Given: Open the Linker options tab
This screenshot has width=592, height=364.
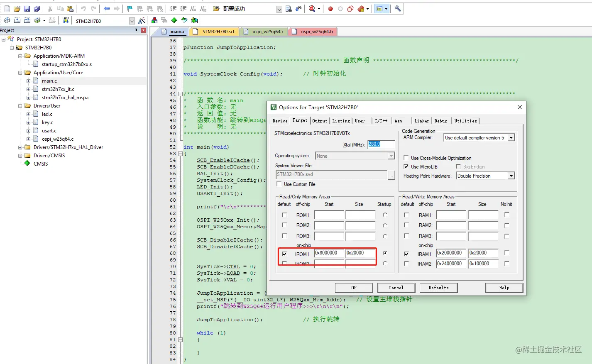Looking at the screenshot, I should [422, 121].
